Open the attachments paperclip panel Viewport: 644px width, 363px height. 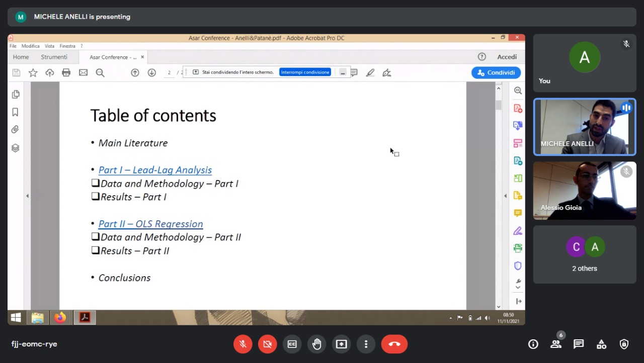point(16,130)
